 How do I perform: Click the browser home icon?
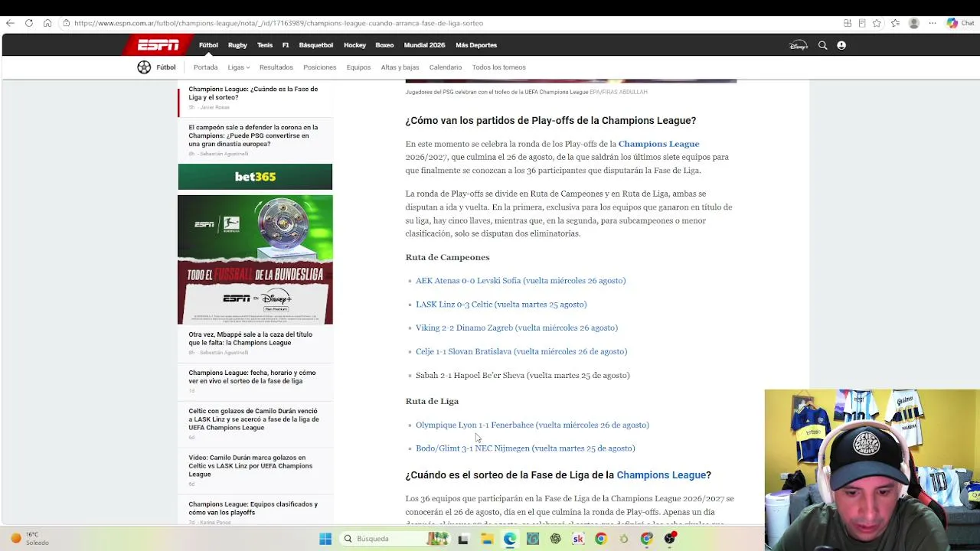(x=47, y=23)
